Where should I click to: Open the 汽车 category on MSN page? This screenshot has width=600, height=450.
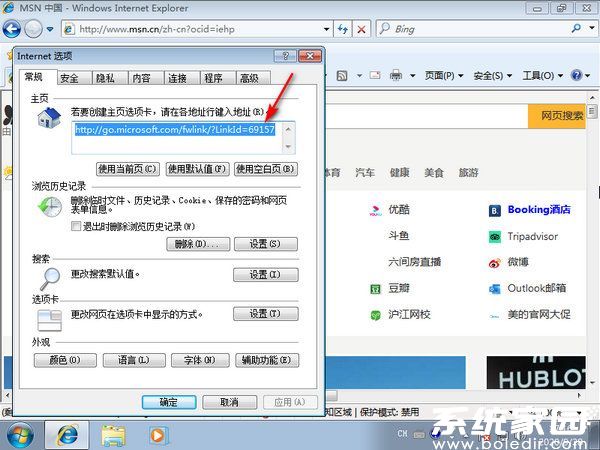tap(365, 173)
